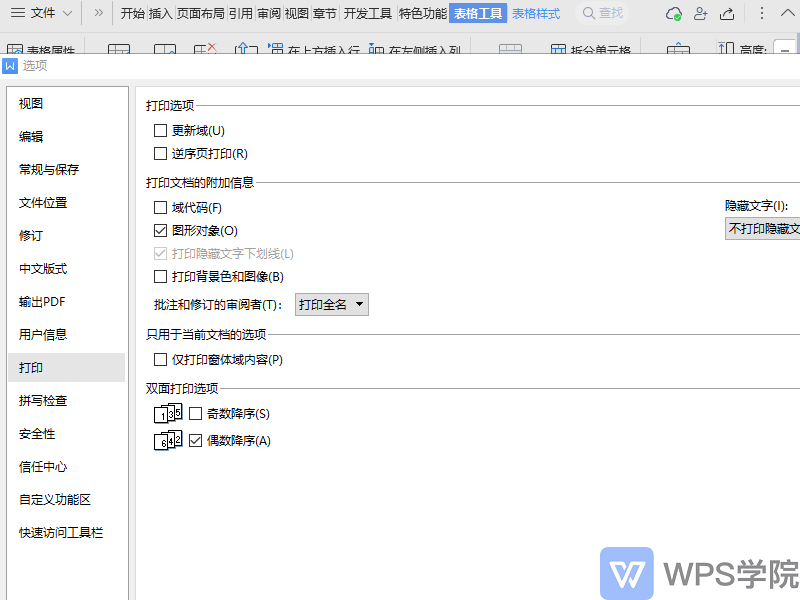Click the 高度 row height icon
Image resolution: width=800 pixels, height=600 pixels.
[726, 48]
